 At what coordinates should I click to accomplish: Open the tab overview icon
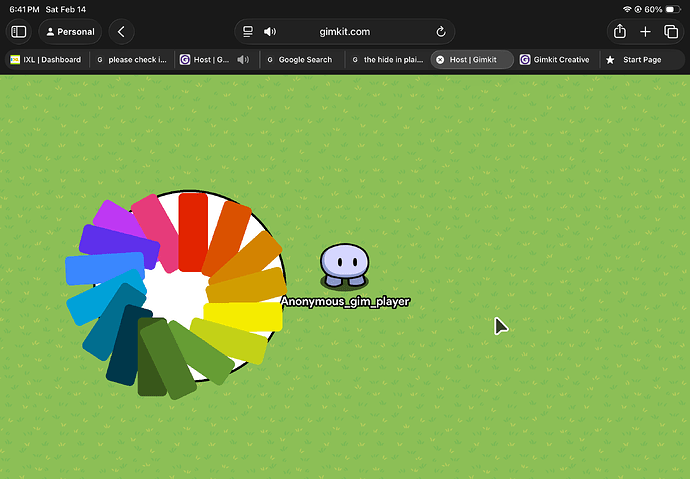pyautogui.click(x=671, y=32)
